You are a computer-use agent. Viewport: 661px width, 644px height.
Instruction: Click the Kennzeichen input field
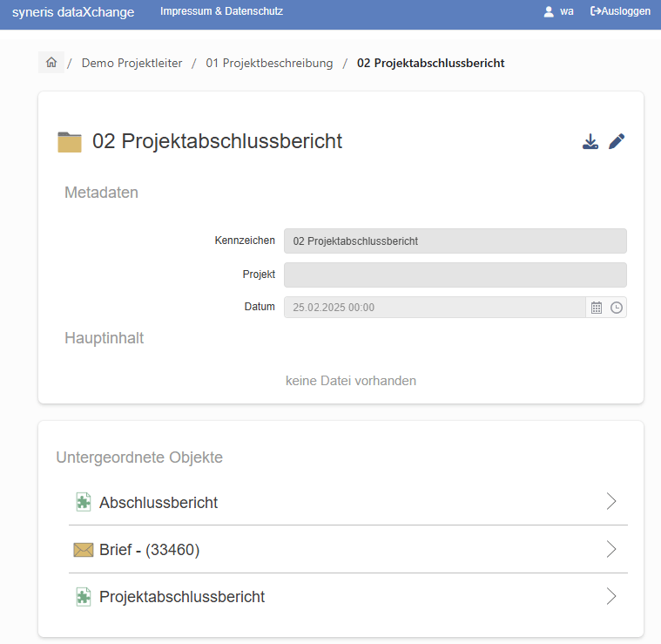[x=455, y=241]
